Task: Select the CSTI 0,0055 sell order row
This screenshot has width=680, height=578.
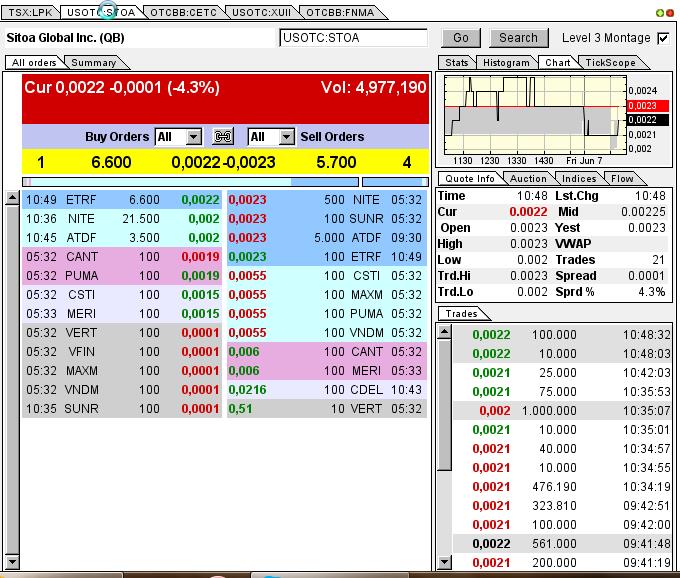Action: 327,276
